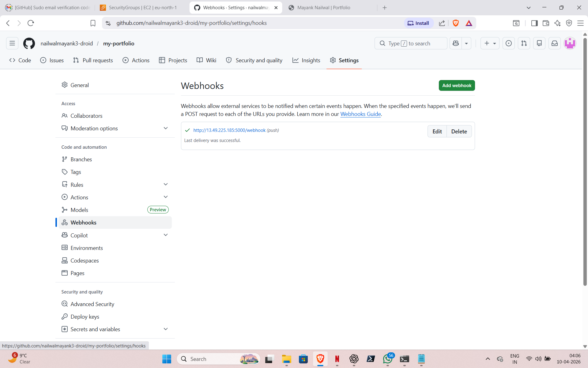Expand Secrets and variables section
The height and width of the screenshot is (368, 588).
tap(166, 329)
